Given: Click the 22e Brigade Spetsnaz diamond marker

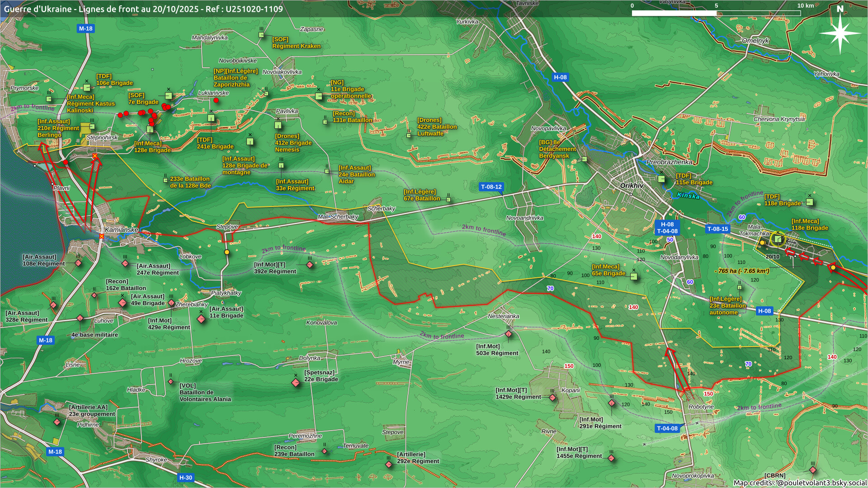Looking at the screenshot, I should [x=296, y=383].
